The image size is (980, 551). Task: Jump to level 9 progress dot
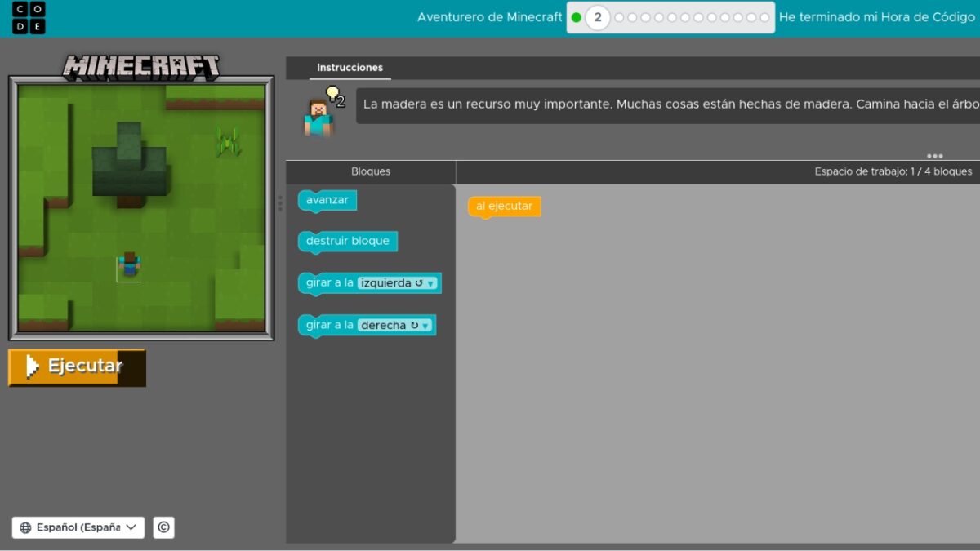[698, 17]
